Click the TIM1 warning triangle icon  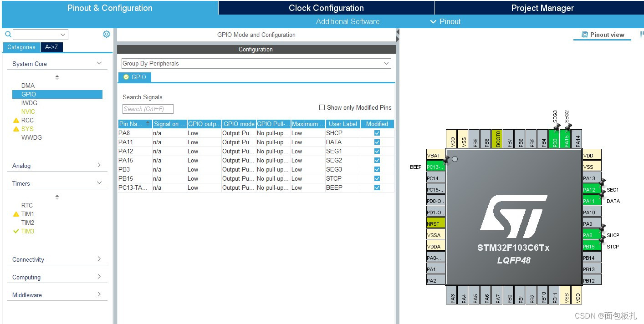16,214
